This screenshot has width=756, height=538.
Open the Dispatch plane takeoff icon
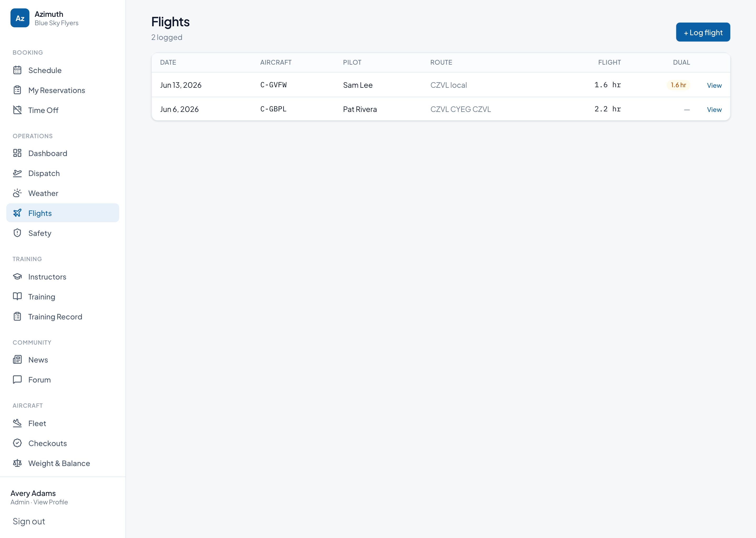(17, 173)
